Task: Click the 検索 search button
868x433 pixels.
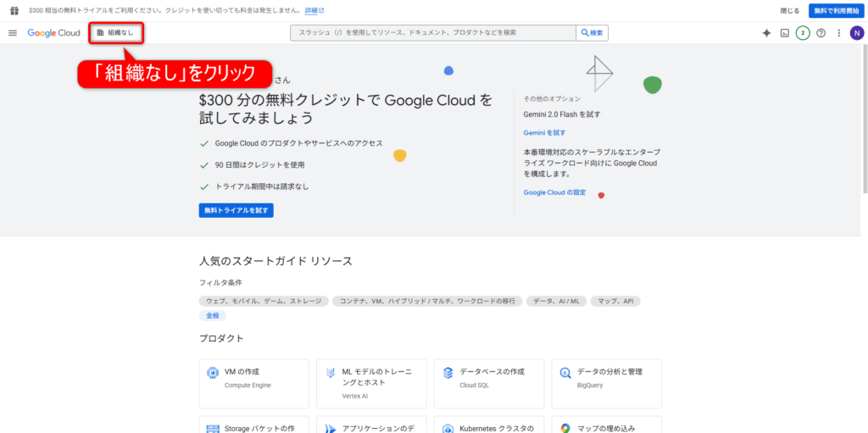Action: 592,33
